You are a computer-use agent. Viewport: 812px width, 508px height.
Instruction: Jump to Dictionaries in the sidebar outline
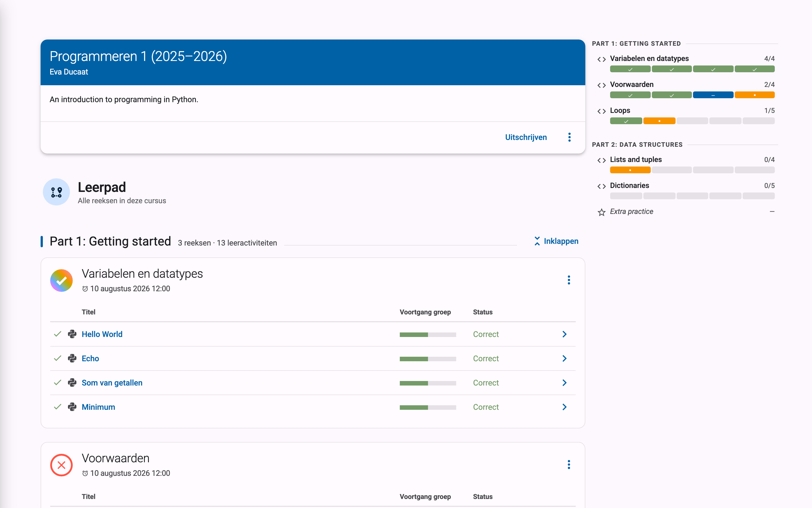pyautogui.click(x=630, y=185)
